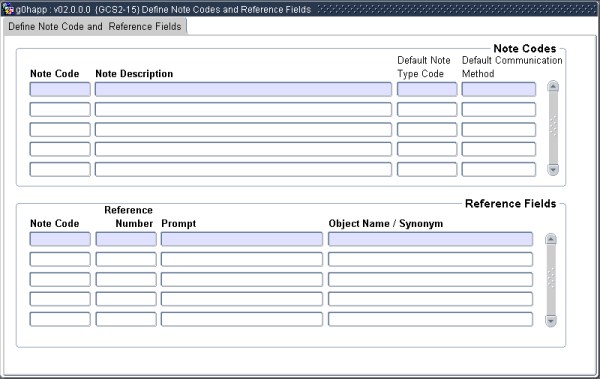Click the third row Prompt field

[x=242, y=279]
